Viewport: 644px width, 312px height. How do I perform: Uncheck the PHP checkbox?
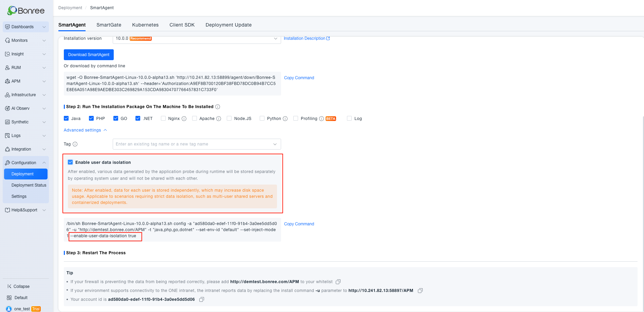pos(91,118)
